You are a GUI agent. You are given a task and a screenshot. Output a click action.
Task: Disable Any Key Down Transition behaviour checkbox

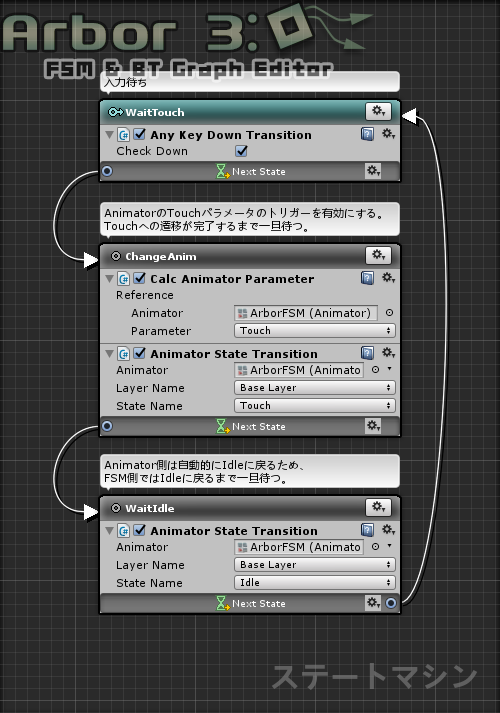pos(140,134)
